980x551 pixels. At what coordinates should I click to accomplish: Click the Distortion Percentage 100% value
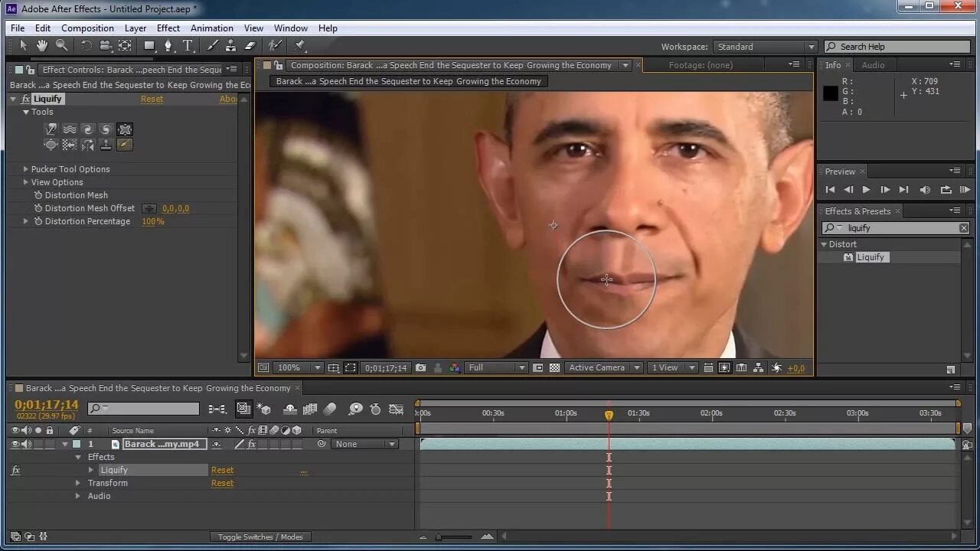click(153, 221)
